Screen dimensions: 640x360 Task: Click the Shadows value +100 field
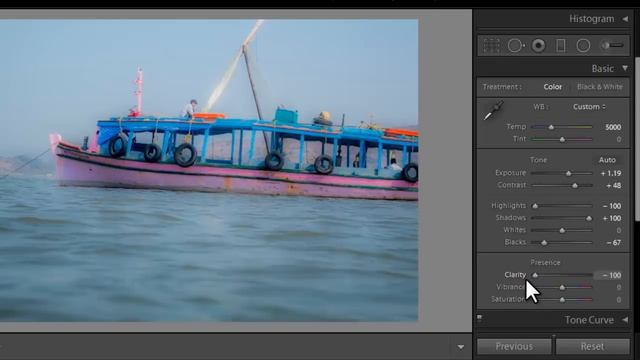612,218
